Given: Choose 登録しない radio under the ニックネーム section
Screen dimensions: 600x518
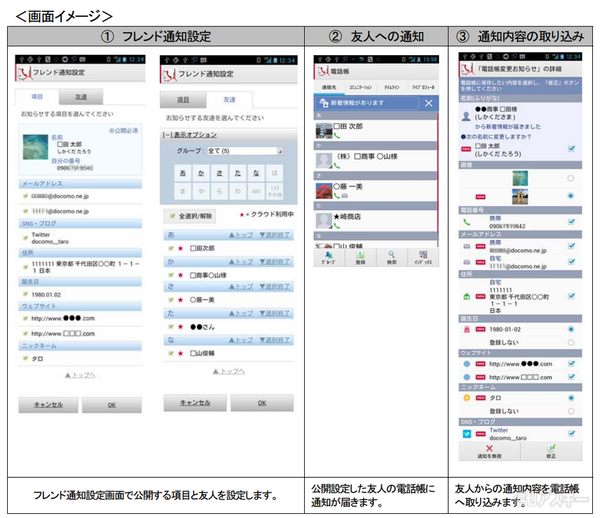Looking at the screenshot, I should point(571,411).
